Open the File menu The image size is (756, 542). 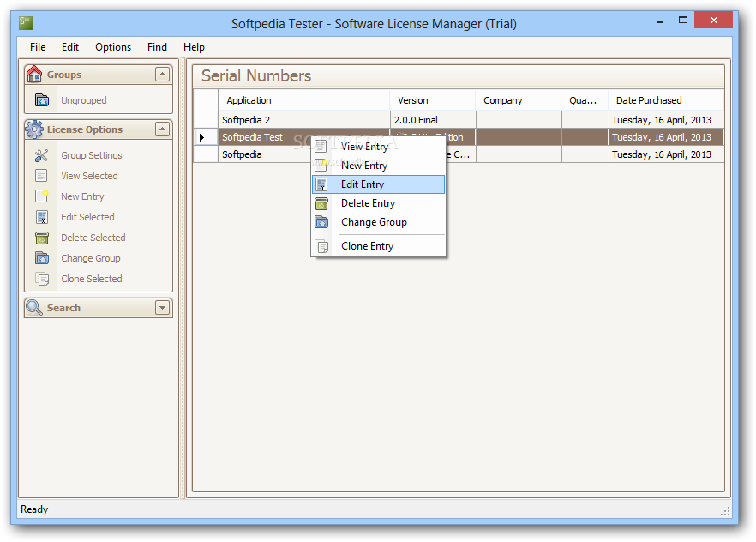[38, 47]
